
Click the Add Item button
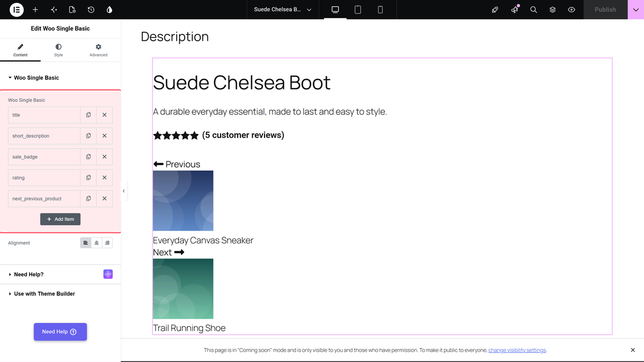(60, 219)
